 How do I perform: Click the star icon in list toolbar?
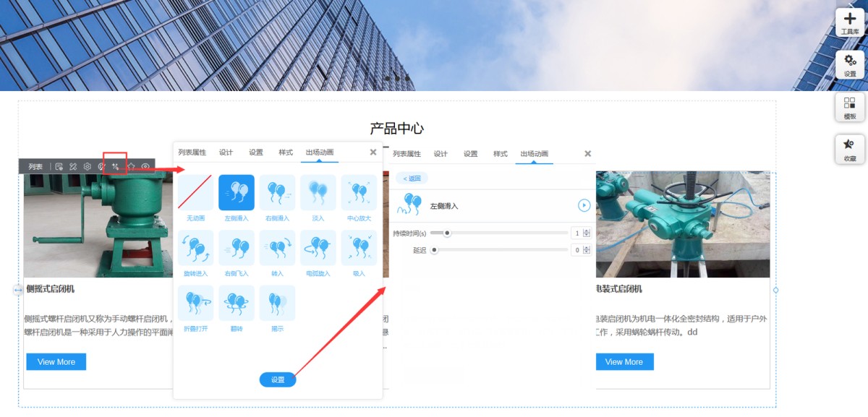pos(131,166)
